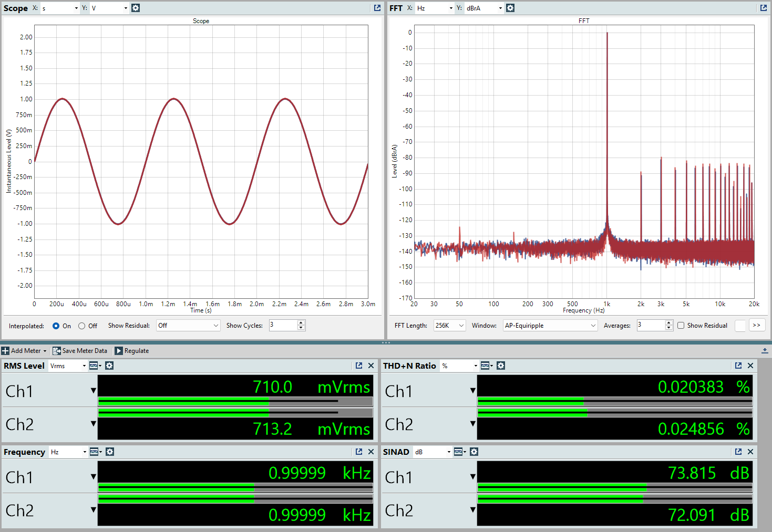Open the Add Meter menu

tap(24, 351)
